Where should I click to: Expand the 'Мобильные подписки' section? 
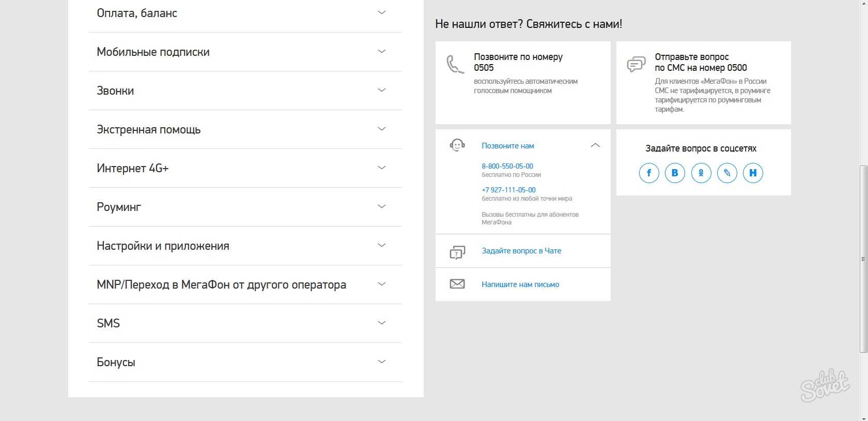[x=382, y=51]
